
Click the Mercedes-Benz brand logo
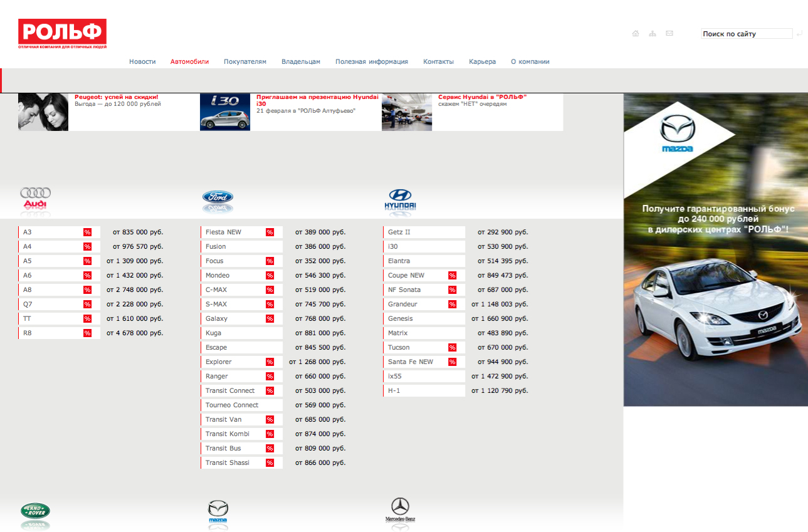pyautogui.click(x=400, y=510)
